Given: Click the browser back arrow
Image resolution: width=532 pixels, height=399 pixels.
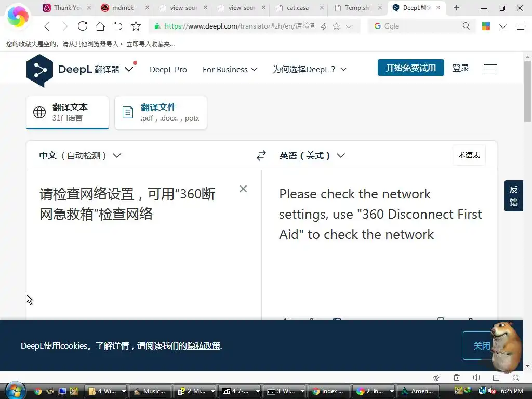Looking at the screenshot, I should [47, 26].
